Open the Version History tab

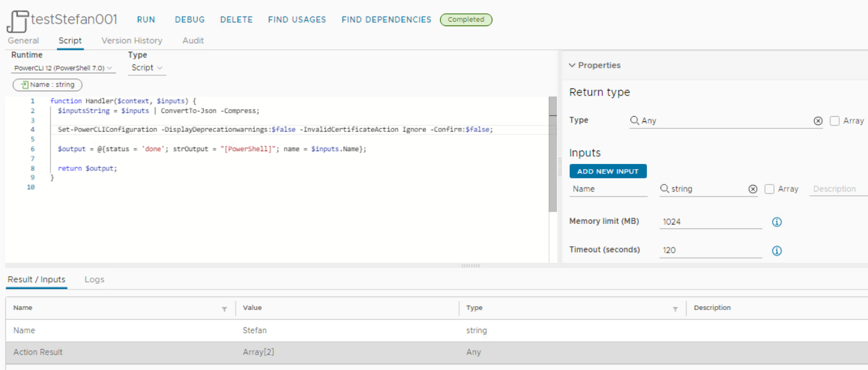point(132,40)
